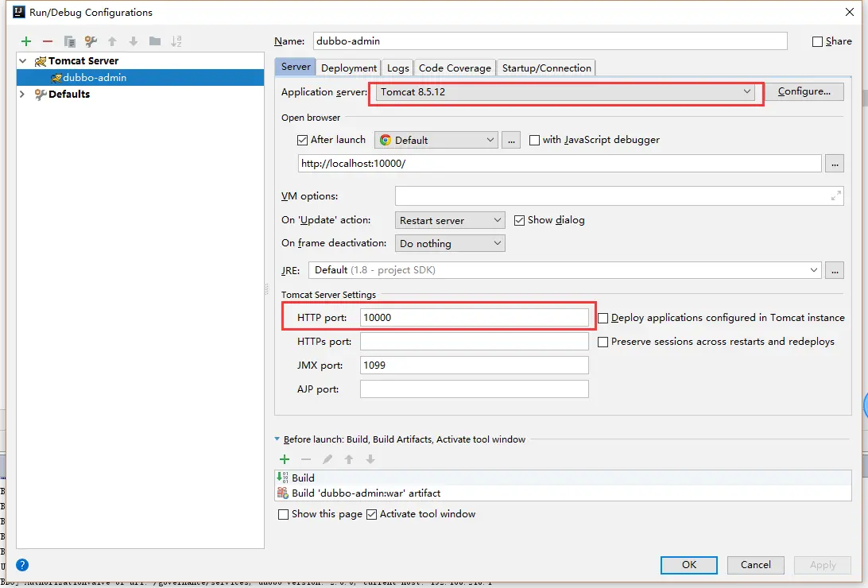The width and height of the screenshot is (868, 588).
Task: Create new folder for configurations
Action: coord(155,41)
